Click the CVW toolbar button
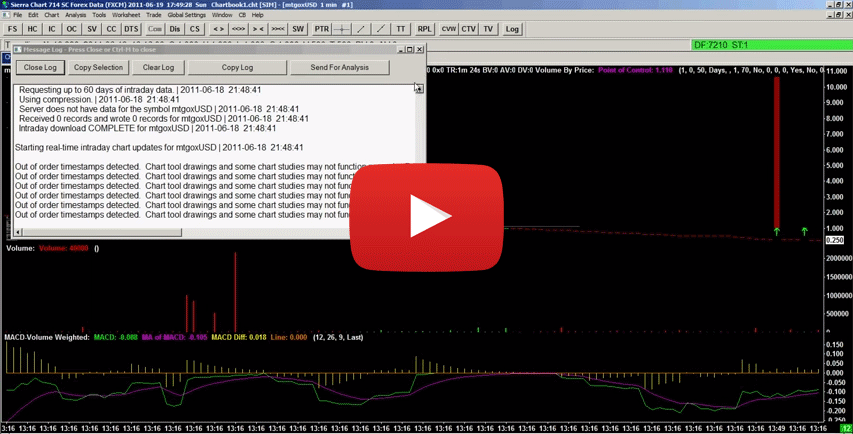853x434 pixels. click(449, 29)
